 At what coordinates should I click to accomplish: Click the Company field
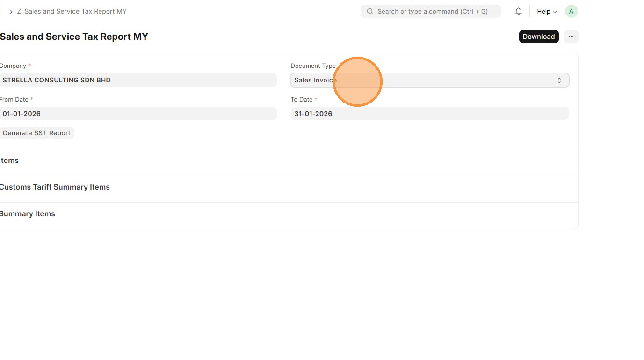point(138,80)
